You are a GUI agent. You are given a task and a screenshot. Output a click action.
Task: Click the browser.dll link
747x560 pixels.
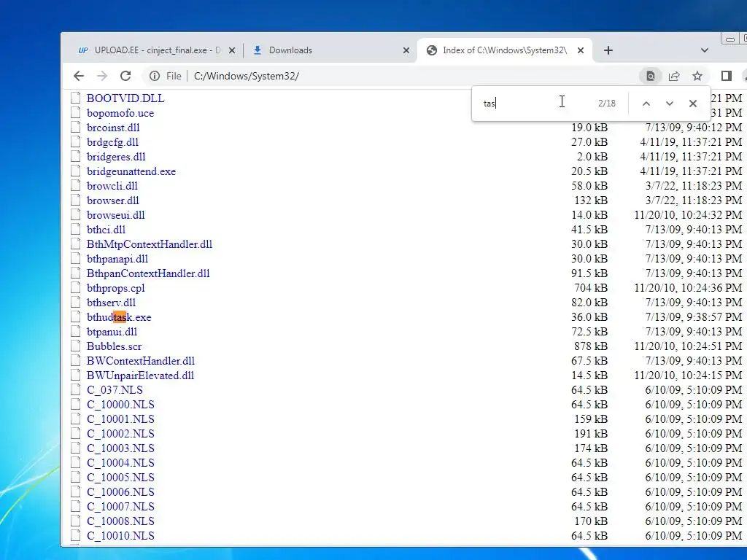[x=112, y=201]
